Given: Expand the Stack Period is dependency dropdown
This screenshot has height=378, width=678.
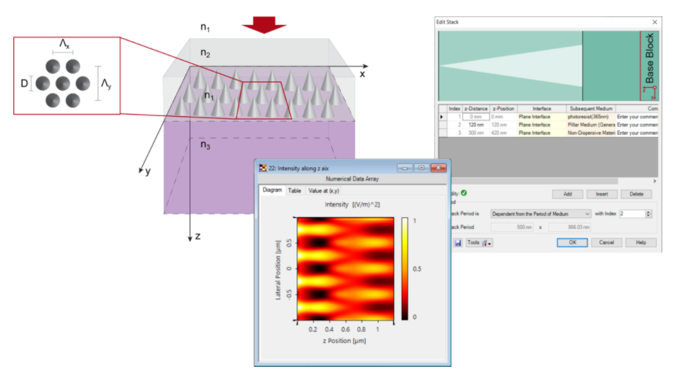Looking at the screenshot, I should [540, 214].
